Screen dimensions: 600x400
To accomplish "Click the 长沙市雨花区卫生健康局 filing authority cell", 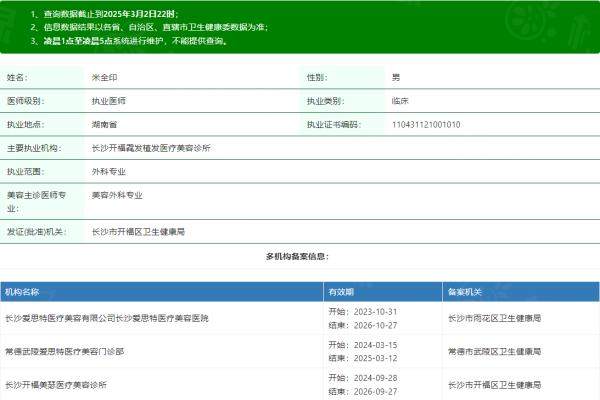I will (495, 317).
